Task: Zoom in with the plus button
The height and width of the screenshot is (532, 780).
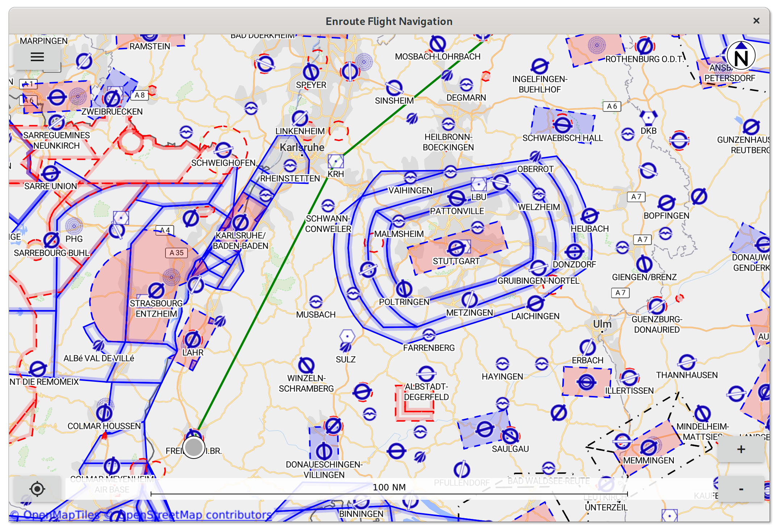Action: 741,449
